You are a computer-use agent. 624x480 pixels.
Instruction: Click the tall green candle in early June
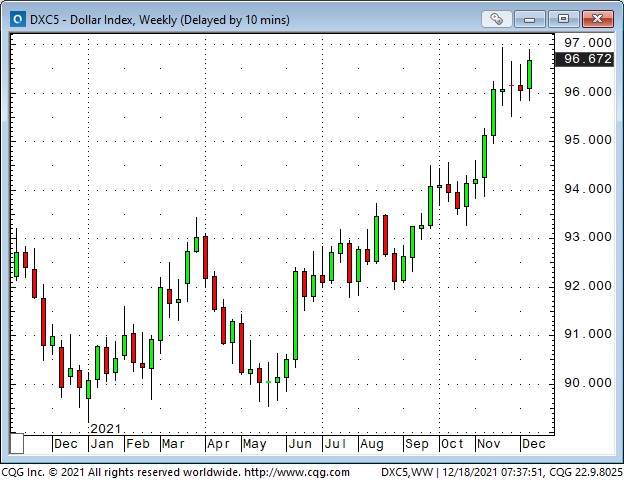pyautogui.click(x=295, y=315)
